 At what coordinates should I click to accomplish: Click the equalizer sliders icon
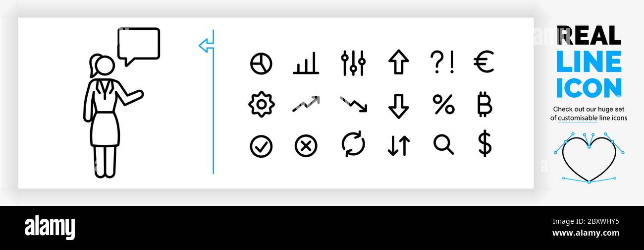(353, 63)
